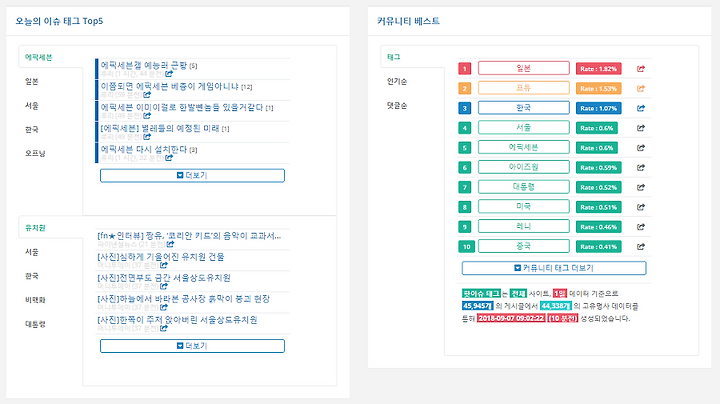This screenshot has height=404, width=720.
Task: Click the blue share icon for rank 3
Action: pyautogui.click(x=641, y=108)
